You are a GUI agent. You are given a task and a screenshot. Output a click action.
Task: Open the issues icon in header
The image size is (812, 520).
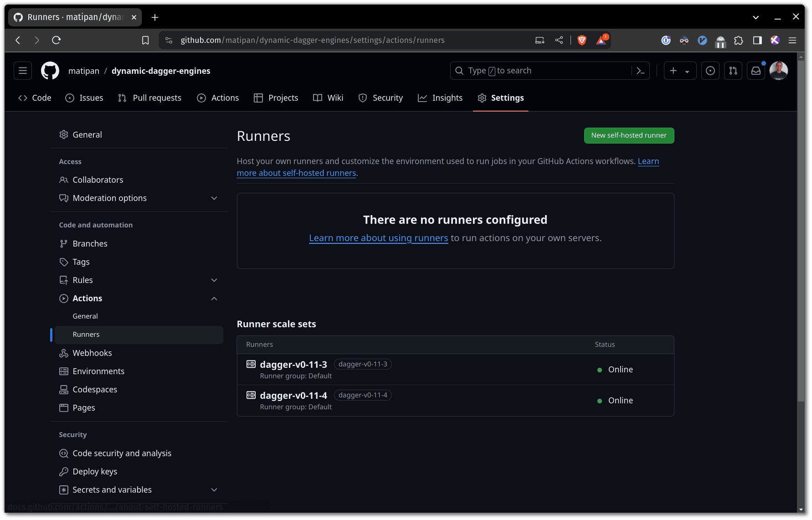(x=710, y=71)
